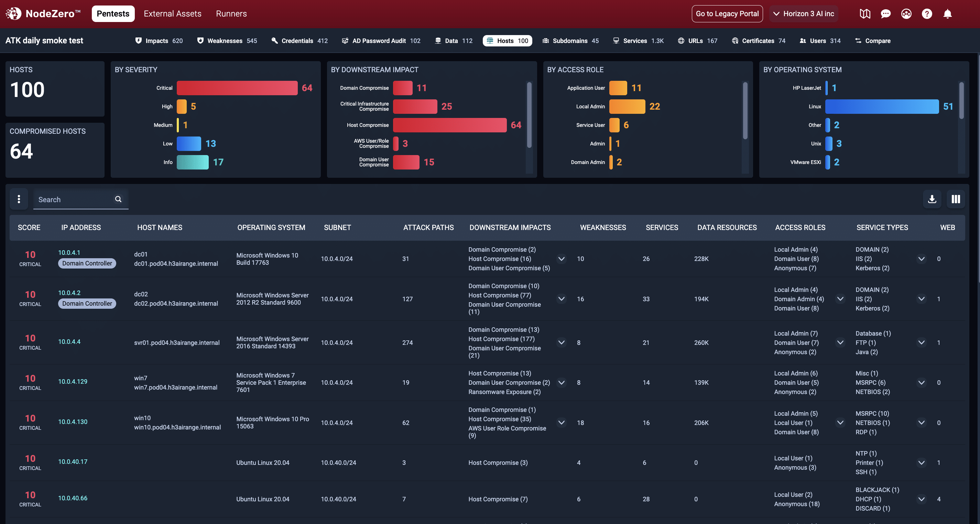
Task: Click the Subdomains icon
Action: pyautogui.click(x=546, y=40)
